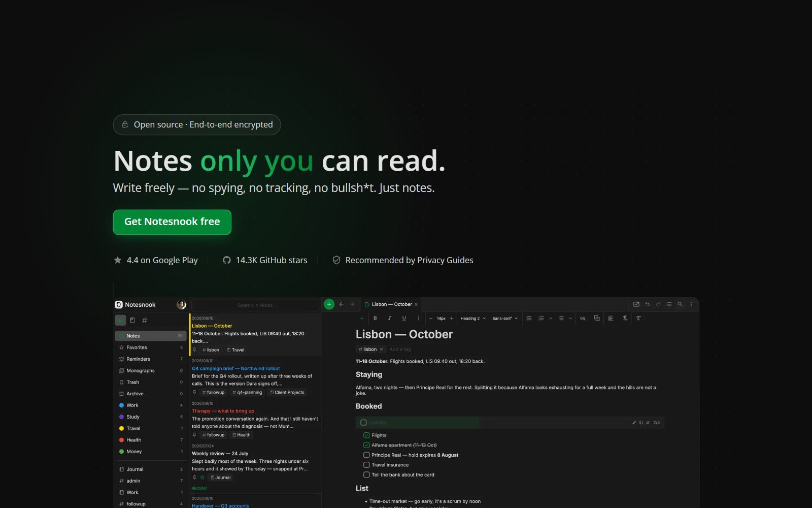Click the clear formatting icon
Screen dimensions: 812x508
pyautogui.click(x=638, y=318)
